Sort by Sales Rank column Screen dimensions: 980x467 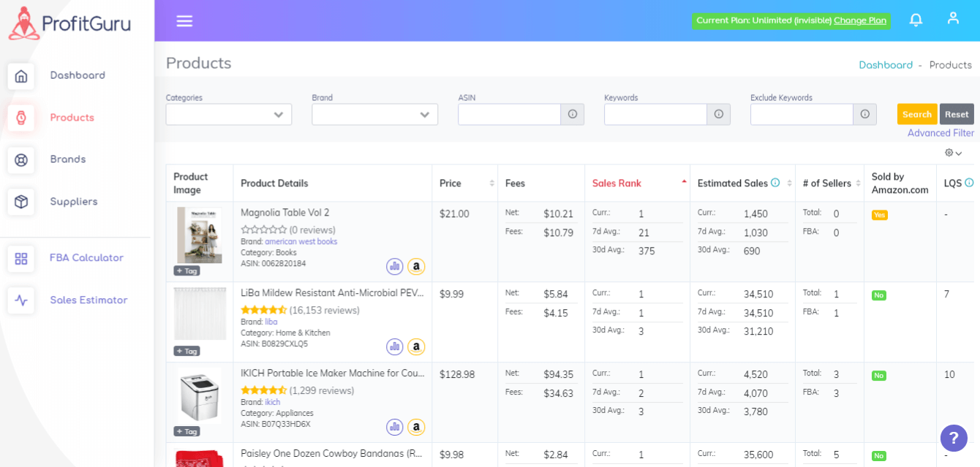[637, 183]
